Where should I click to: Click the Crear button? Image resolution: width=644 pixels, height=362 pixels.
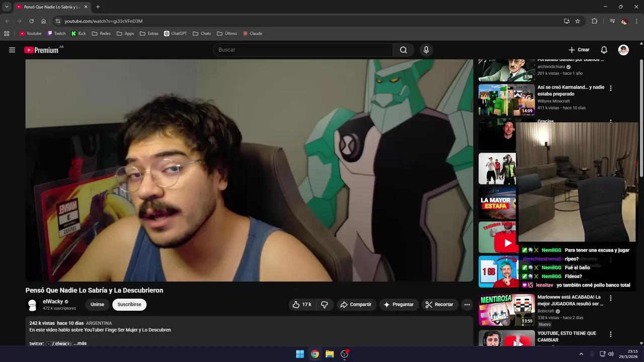pos(579,50)
